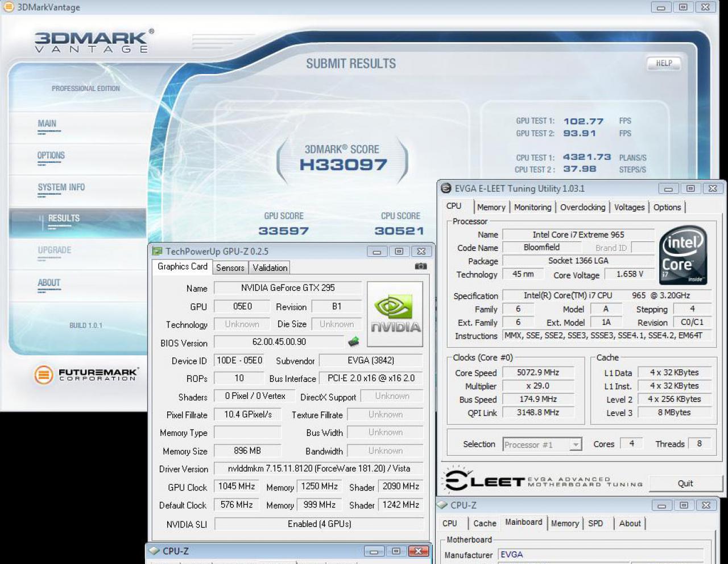Select the CPU tab in CPU-Z
This screenshot has width=728, height=564.
tap(450, 524)
